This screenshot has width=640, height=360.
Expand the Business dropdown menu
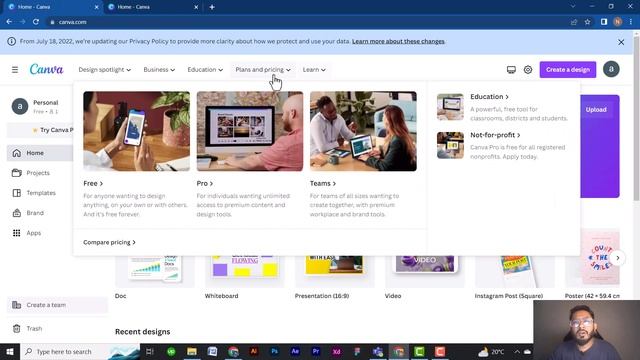(x=159, y=70)
